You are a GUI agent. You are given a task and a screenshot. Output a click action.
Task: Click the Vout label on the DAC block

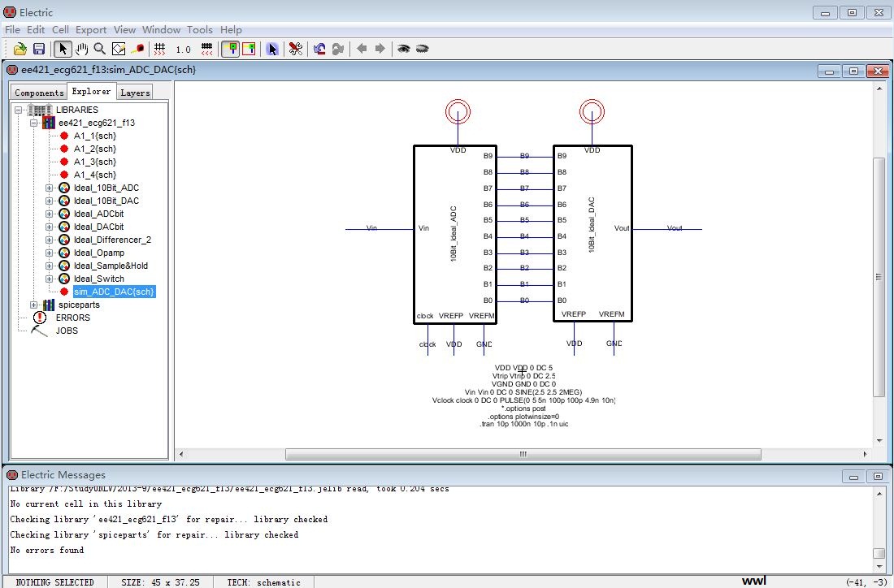(622, 228)
